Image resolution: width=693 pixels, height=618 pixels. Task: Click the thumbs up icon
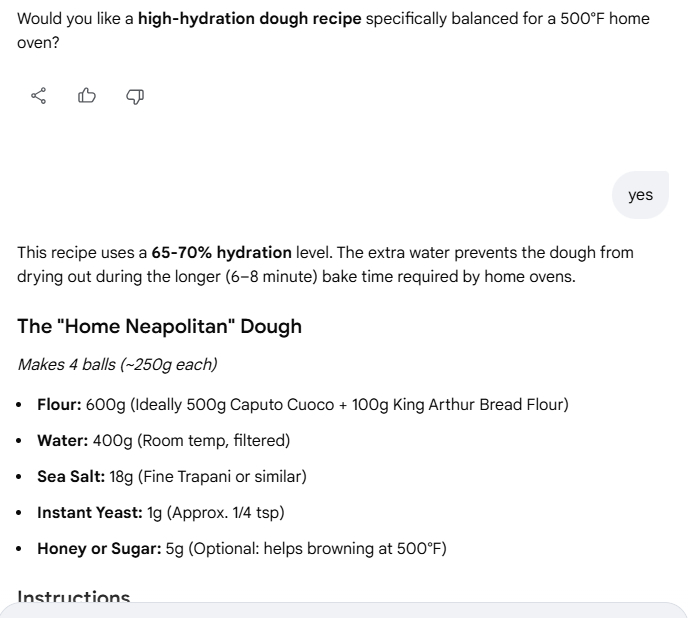pos(87,96)
